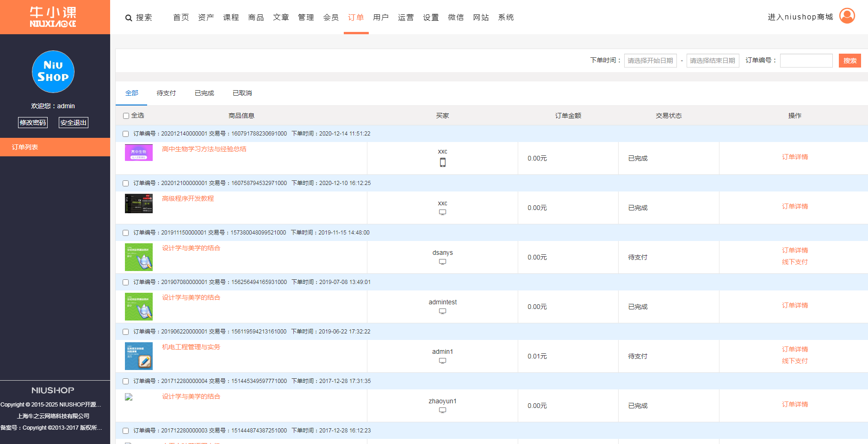This screenshot has height=444, width=868.
Task: Click the desktop monitor icon under dsanys
Action: (442, 262)
